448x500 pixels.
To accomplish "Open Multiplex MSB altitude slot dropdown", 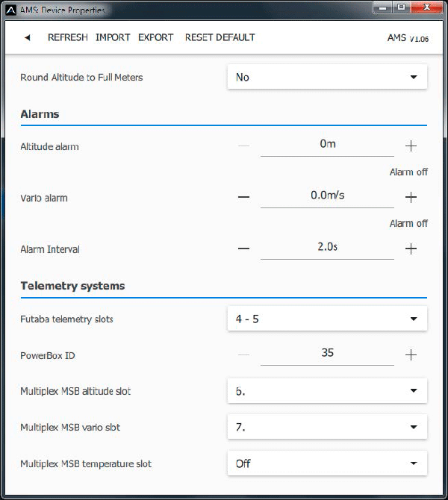I will coord(327,390).
